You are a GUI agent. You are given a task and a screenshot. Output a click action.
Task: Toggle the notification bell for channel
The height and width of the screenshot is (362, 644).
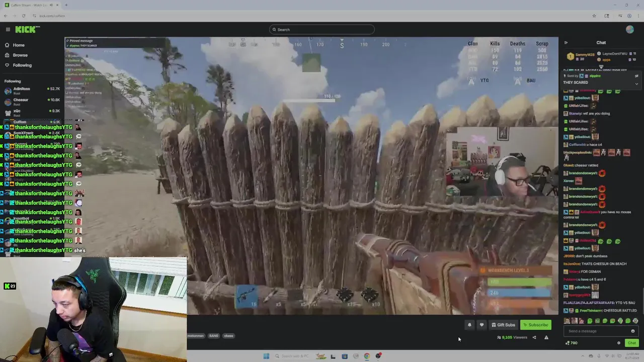(x=469, y=325)
